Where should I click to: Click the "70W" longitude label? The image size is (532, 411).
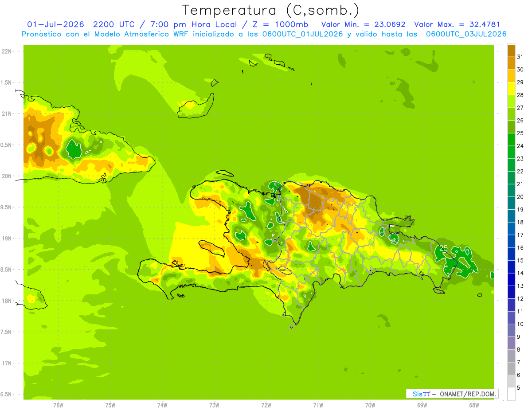tap(370, 405)
